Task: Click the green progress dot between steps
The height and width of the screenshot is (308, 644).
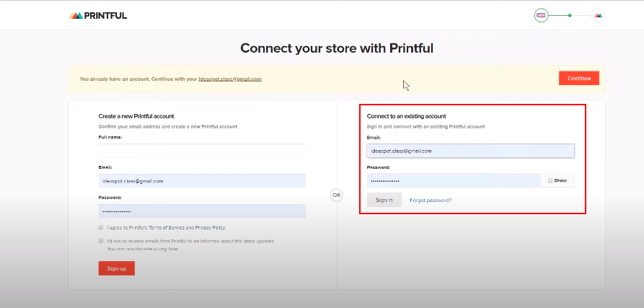Action: coord(570,15)
